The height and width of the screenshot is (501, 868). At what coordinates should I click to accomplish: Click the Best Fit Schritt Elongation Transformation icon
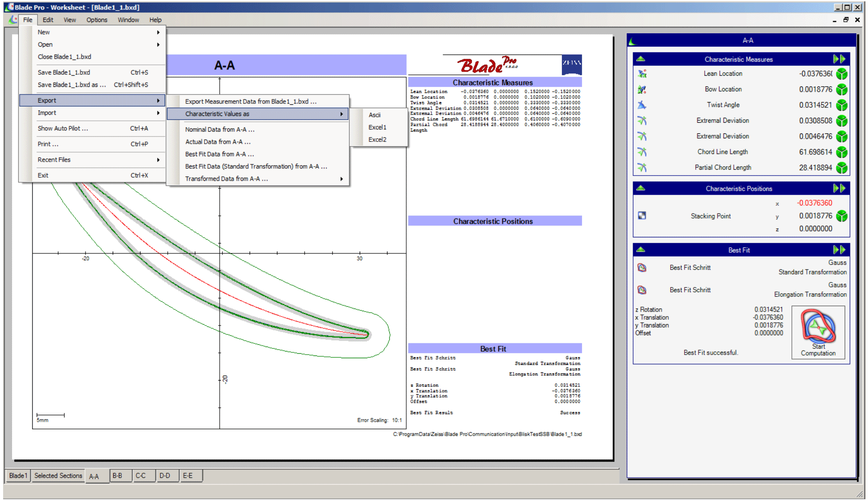click(x=642, y=290)
